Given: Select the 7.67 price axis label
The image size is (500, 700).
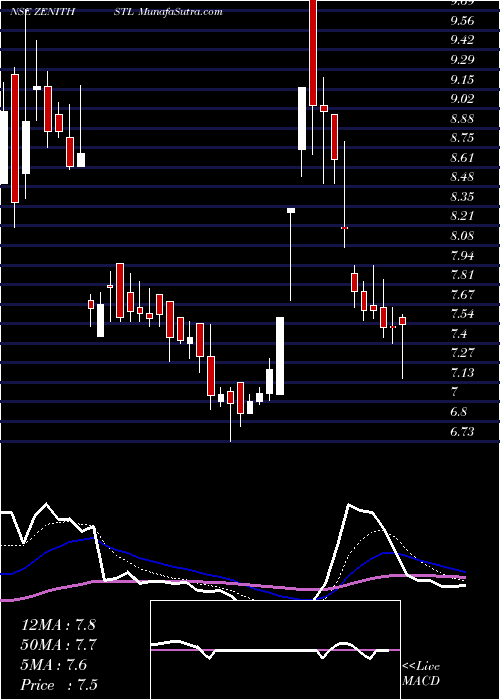Looking at the screenshot, I should (462, 295).
